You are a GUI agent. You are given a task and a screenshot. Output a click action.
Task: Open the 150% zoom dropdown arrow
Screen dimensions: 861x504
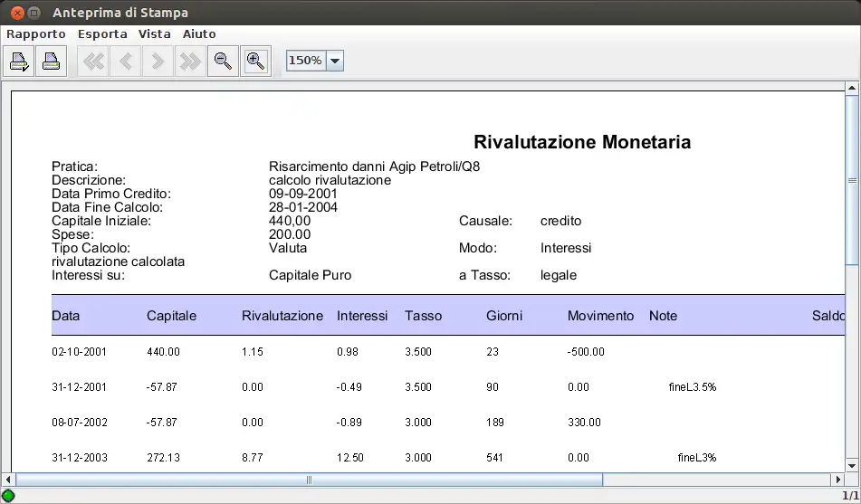coord(334,61)
